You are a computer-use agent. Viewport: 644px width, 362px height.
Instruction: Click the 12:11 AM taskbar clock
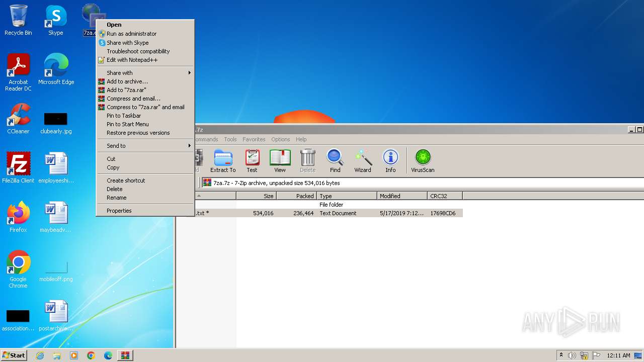pos(618,355)
